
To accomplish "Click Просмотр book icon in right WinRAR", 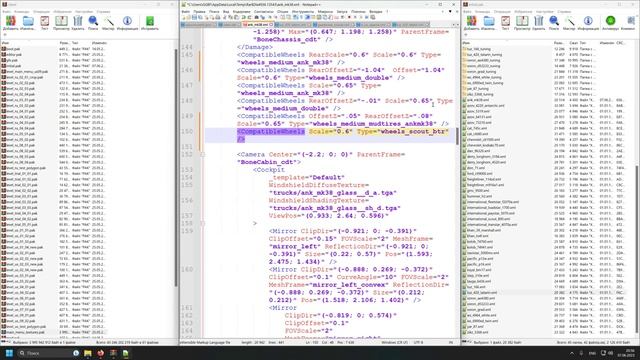I will (x=522, y=23).
